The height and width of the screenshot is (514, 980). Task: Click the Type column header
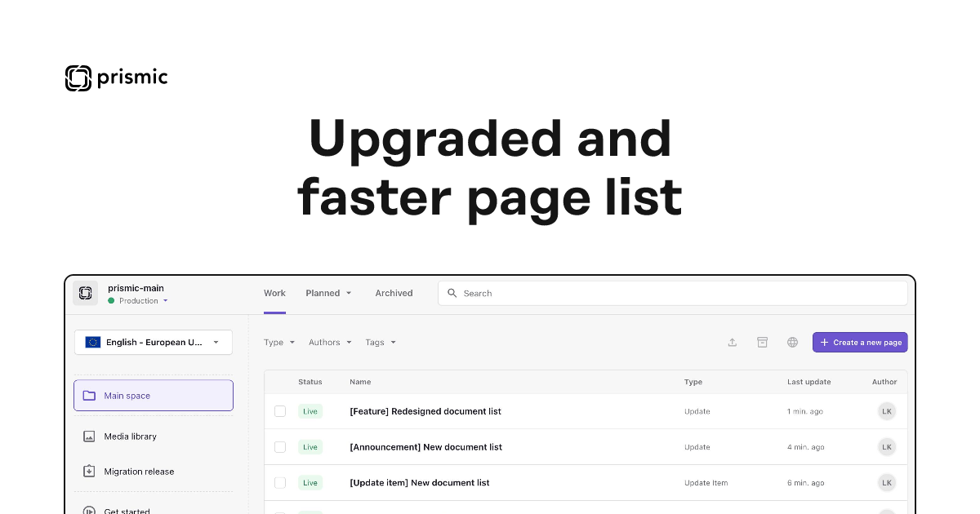(693, 382)
